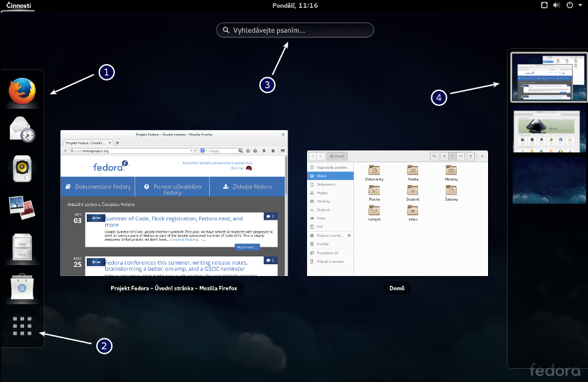The width and height of the screenshot is (588, 382).
Task: Open Evolution mail and calendar icon
Action: pos(22,129)
